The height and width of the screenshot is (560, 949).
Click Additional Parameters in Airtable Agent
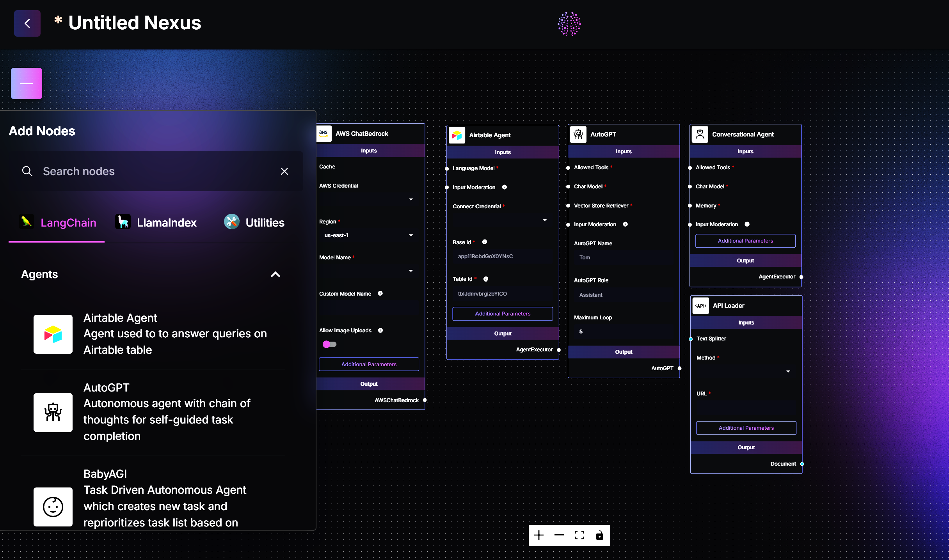tap(502, 314)
